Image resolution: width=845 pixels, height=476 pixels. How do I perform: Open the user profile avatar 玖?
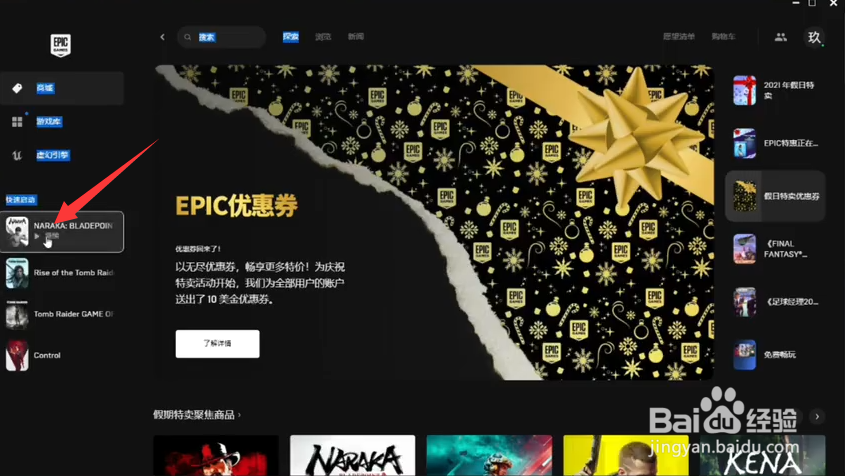(814, 37)
